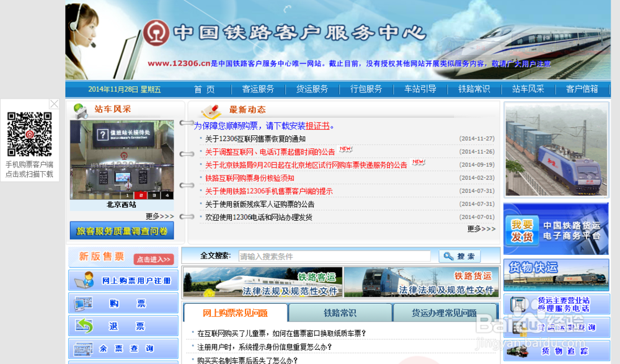This screenshot has height=364, width=620.
Task: Click the 我要发货 button icon
Action: click(522, 231)
